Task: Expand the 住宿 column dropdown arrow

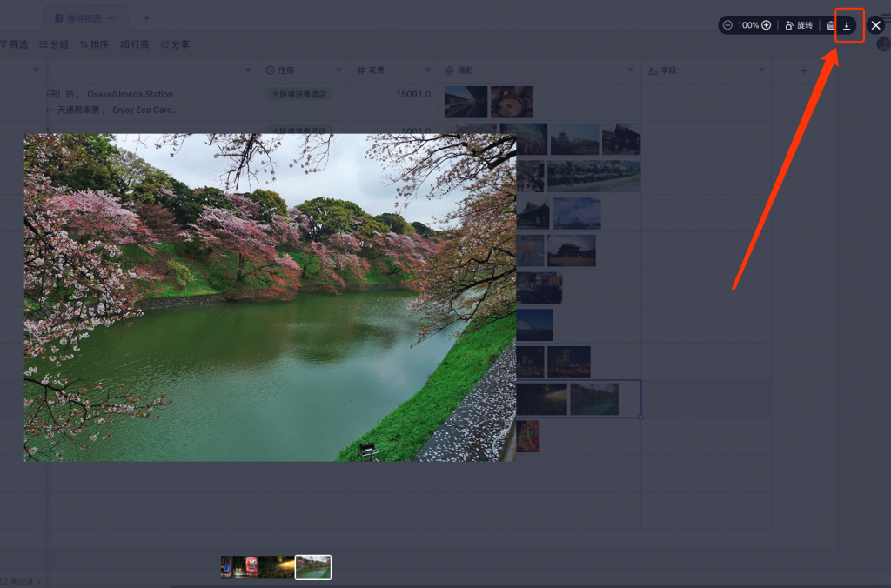Action: point(338,70)
